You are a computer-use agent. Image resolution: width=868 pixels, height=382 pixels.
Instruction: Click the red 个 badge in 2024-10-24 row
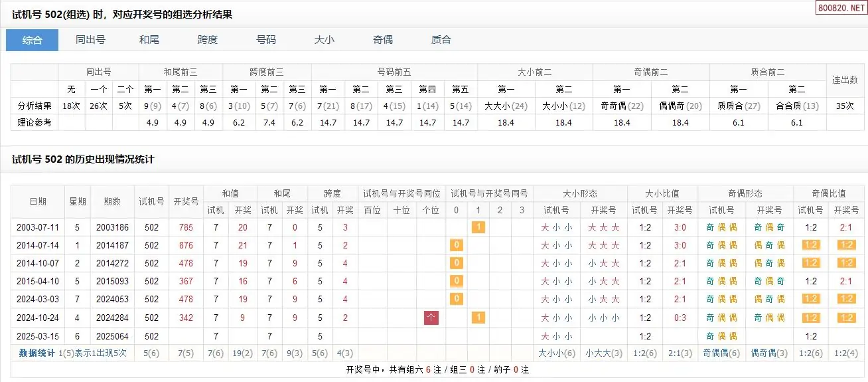(x=431, y=318)
